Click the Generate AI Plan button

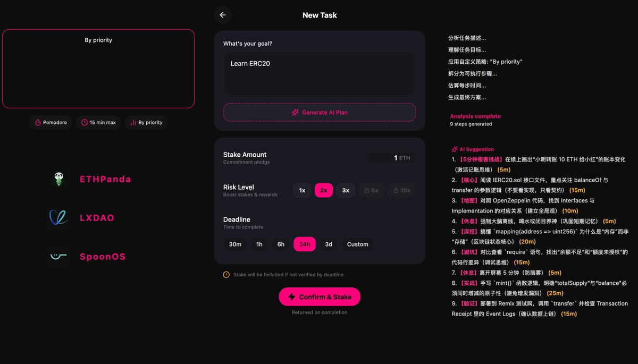point(320,112)
